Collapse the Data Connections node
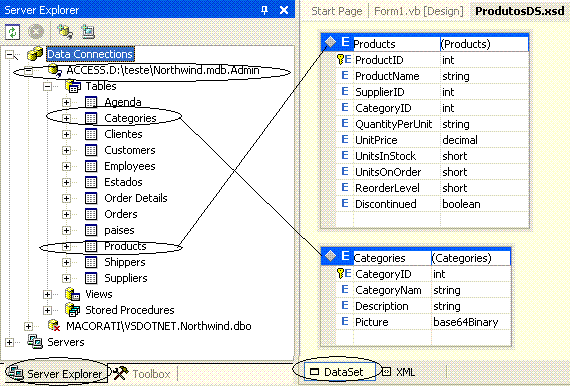 [10, 55]
